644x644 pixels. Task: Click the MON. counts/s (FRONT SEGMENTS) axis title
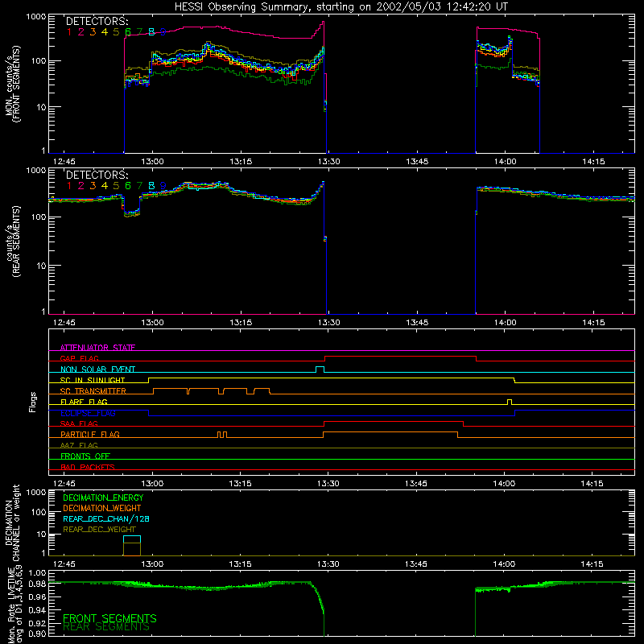[x=12, y=84]
